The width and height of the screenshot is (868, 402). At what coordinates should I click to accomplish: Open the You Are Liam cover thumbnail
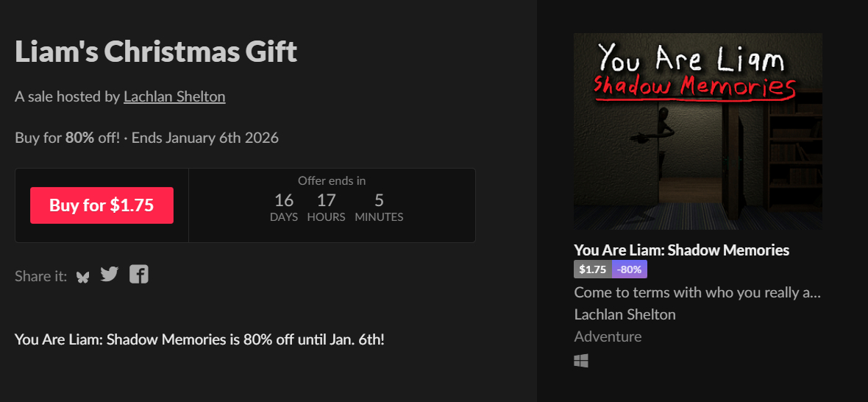[697, 131]
